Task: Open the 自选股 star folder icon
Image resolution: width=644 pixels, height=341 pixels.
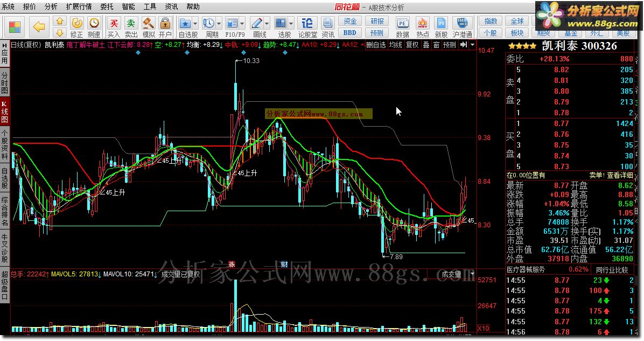Action: pyautogui.click(x=185, y=23)
